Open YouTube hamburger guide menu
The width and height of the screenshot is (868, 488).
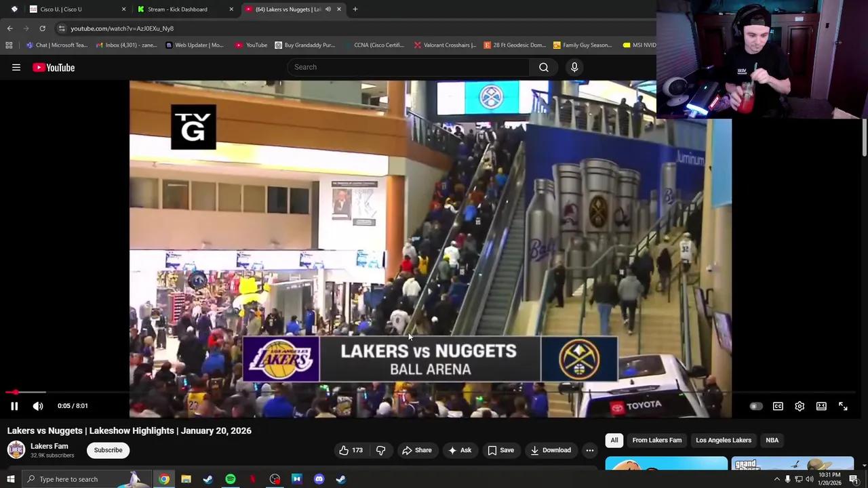[x=16, y=67]
